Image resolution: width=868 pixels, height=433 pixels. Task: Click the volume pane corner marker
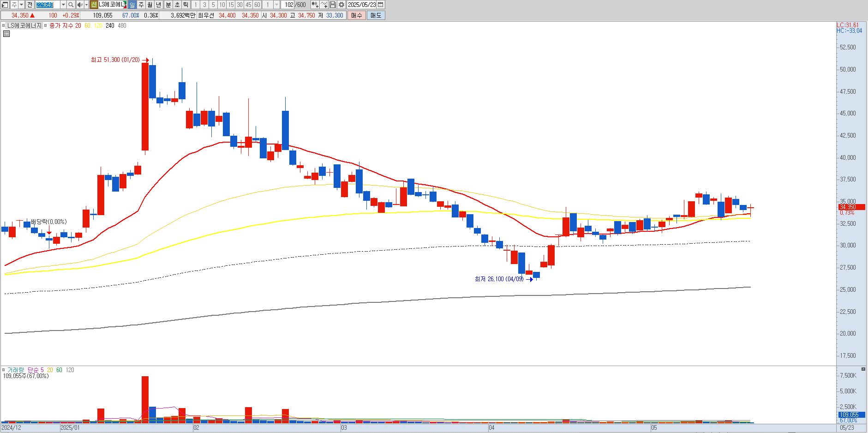coord(863,369)
